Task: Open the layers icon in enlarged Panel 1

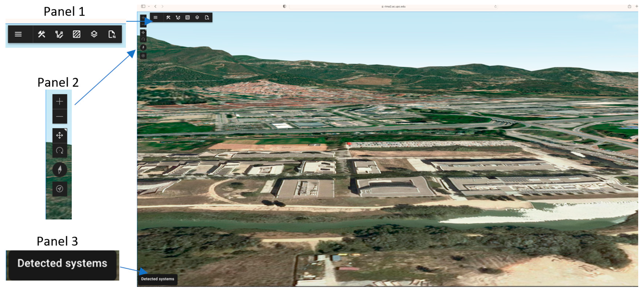Action: [x=94, y=34]
